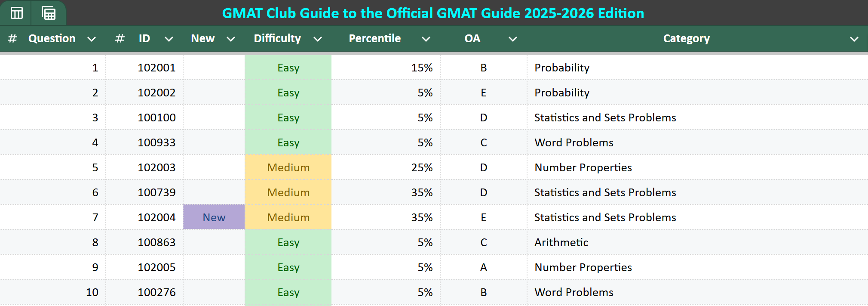Select question ID 100276
The image size is (868, 306).
(x=156, y=292)
